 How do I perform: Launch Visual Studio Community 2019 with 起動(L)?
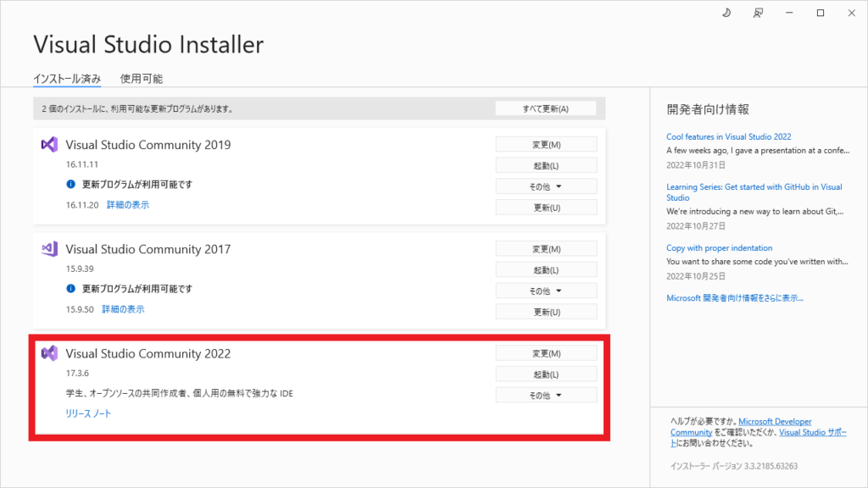pyautogui.click(x=547, y=165)
